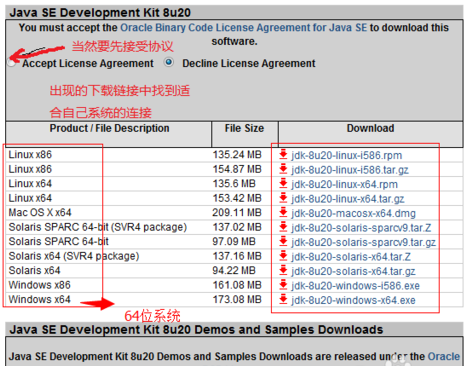Download jdk-8u20-linux-i586.rpm
This screenshot has width=468, height=366.
[347, 155]
